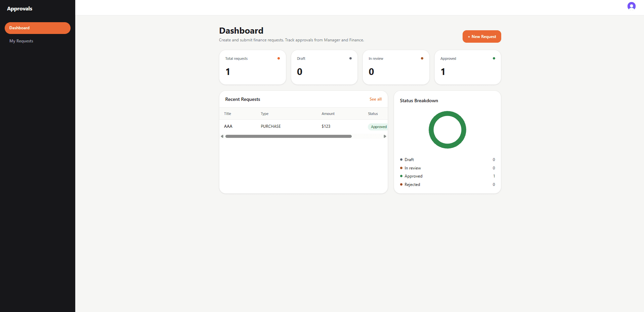Click the Approvals logo text
The width and height of the screenshot is (644, 312).
(x=19, y=9)
